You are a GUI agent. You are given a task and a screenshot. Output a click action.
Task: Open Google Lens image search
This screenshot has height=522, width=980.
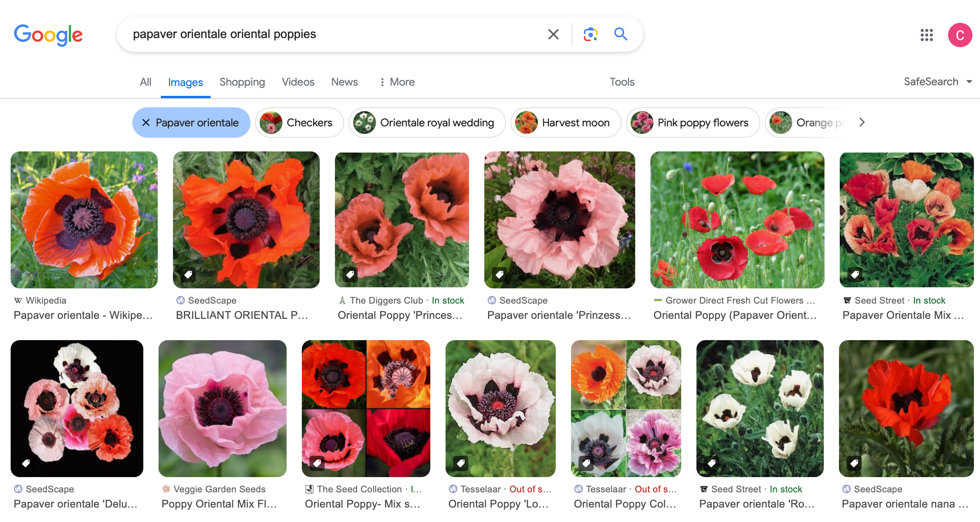[590, 34]
